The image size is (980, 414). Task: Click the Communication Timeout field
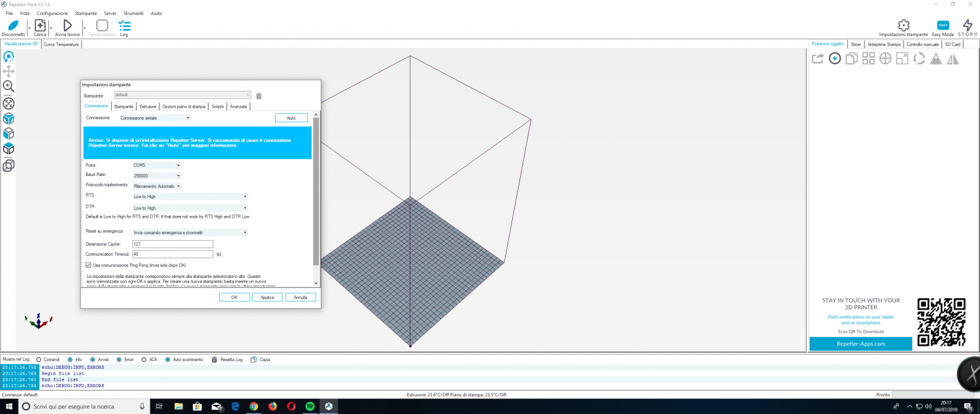(x=172, y=254)
